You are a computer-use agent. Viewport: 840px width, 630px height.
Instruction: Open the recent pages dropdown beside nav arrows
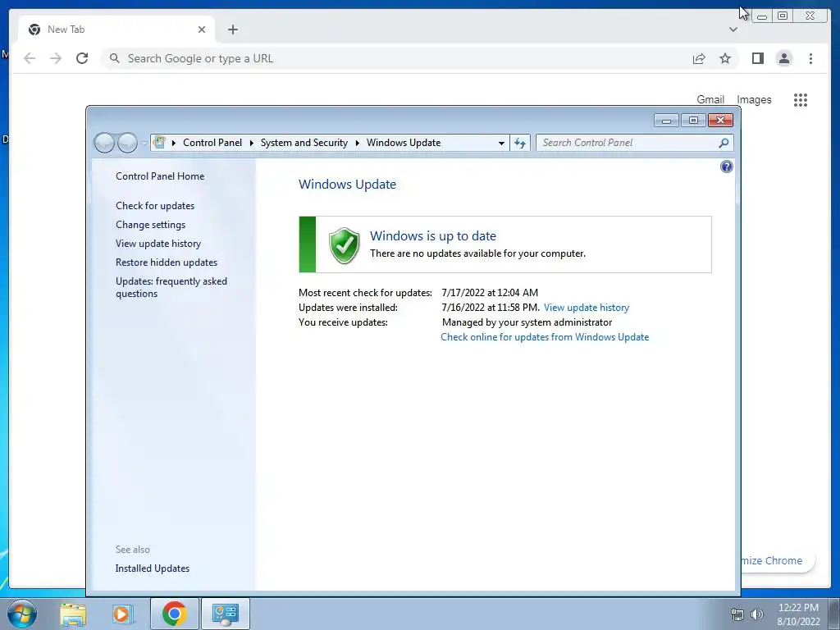pyautogui.click(x=144, y=143)
